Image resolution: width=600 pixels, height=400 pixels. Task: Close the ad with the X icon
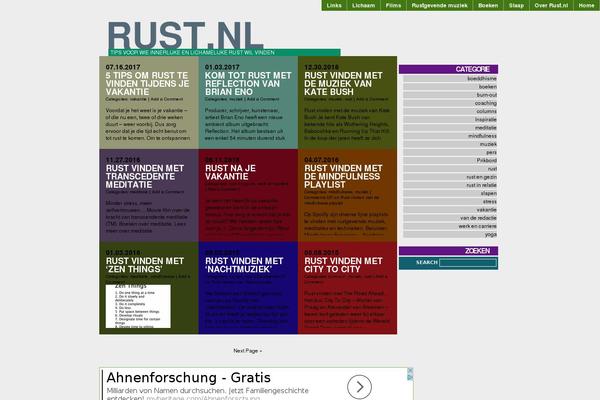410,371
